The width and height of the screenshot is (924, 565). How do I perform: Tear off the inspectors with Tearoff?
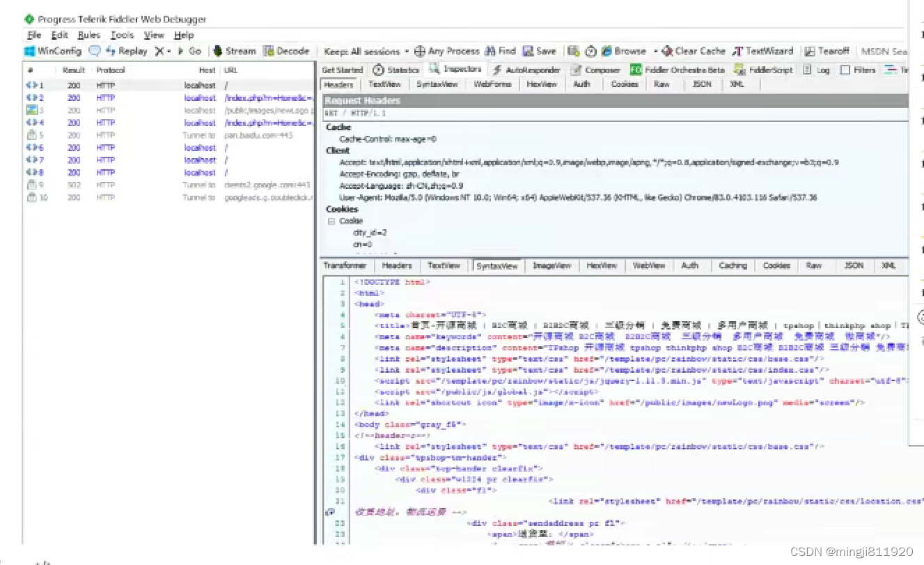[827, 51]
